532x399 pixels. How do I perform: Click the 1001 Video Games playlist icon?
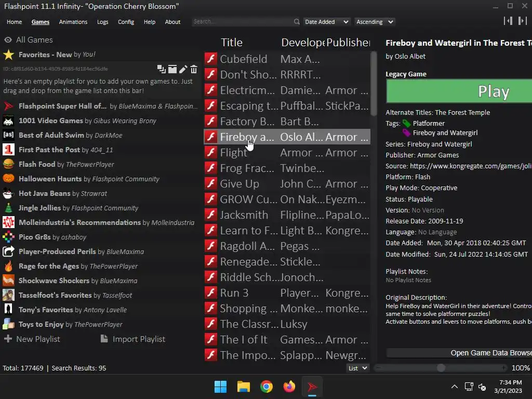click(8, 121)
